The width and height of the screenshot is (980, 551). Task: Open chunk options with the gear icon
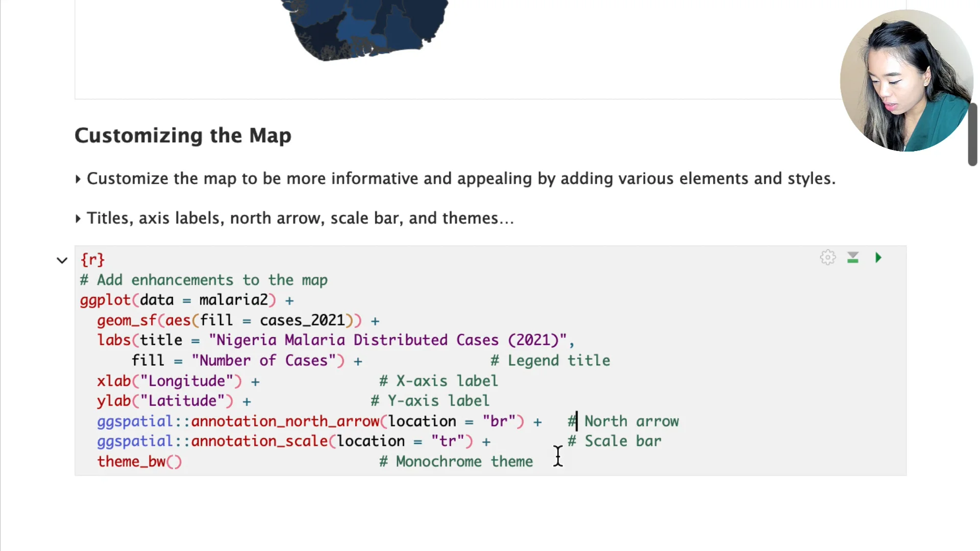tap(827, 258)
